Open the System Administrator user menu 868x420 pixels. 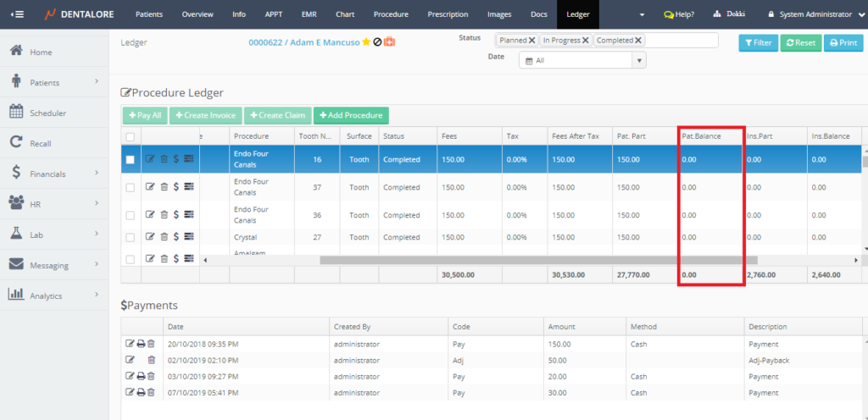click(815, 14)
